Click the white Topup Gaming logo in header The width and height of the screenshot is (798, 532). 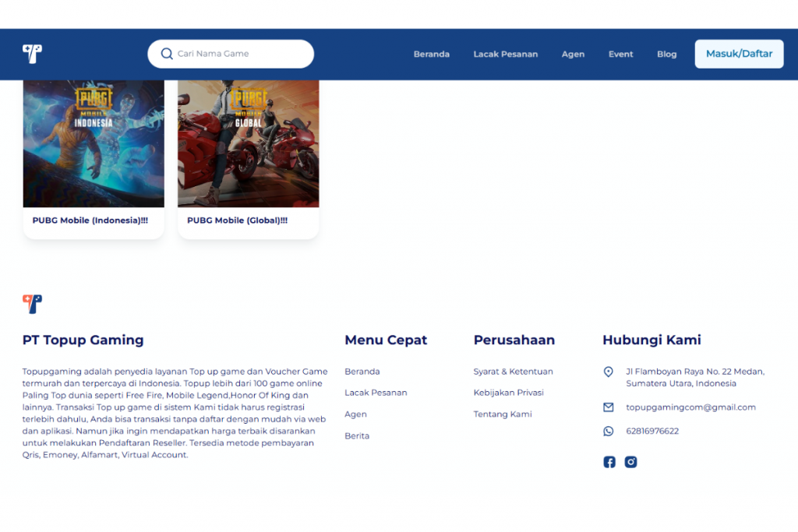32,54
